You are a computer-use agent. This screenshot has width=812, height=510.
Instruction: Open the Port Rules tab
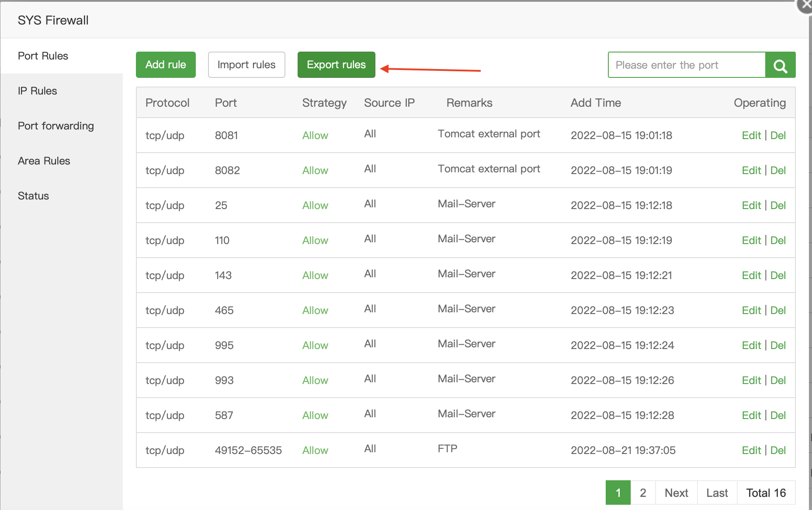(x=43, y=56)
